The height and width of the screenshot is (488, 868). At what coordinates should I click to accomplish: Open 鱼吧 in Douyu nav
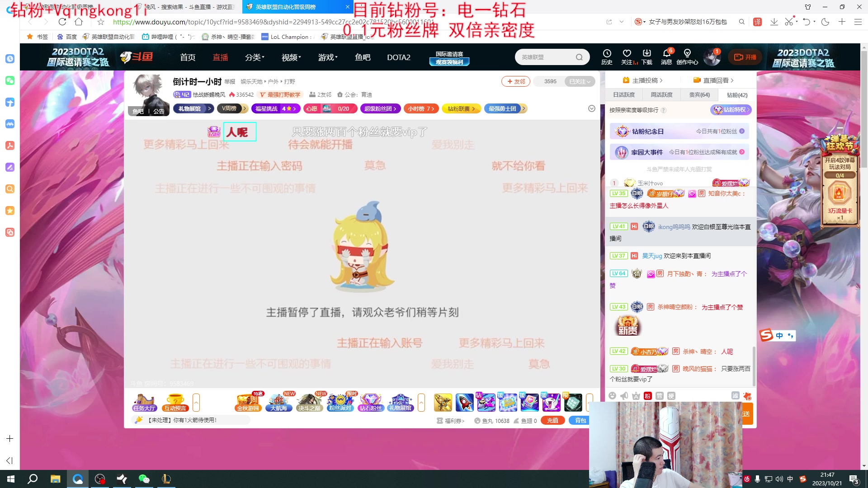[x=363, y=57]
